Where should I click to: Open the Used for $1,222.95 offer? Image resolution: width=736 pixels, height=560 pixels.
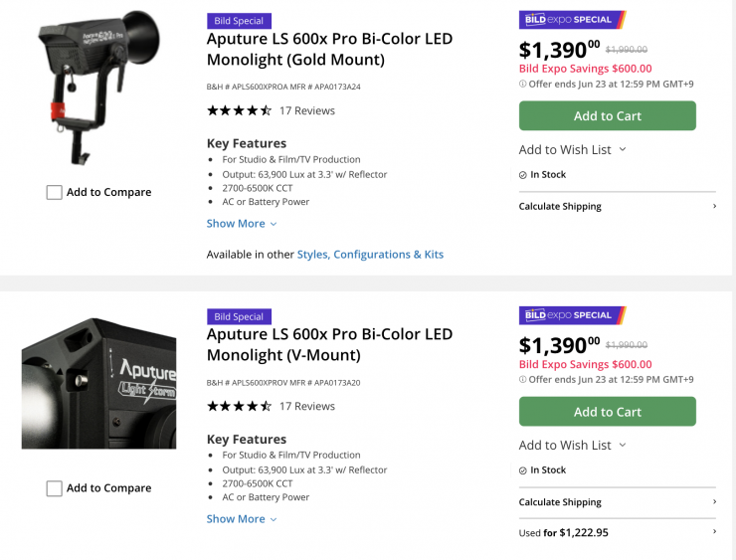click(x=617, y=533)
